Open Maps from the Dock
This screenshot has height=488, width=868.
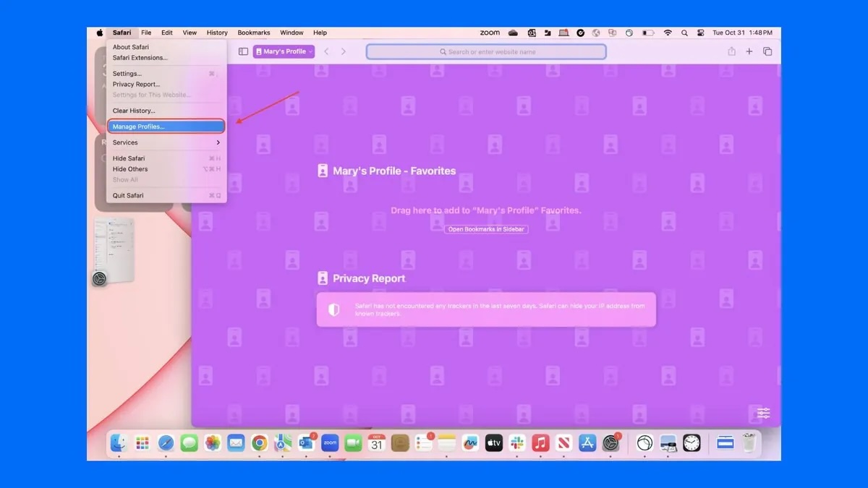click(283, 443)
